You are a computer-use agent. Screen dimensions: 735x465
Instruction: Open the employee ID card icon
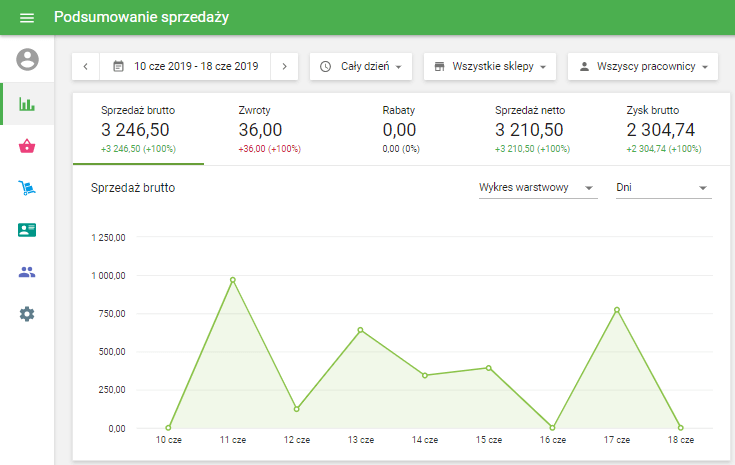27,230
